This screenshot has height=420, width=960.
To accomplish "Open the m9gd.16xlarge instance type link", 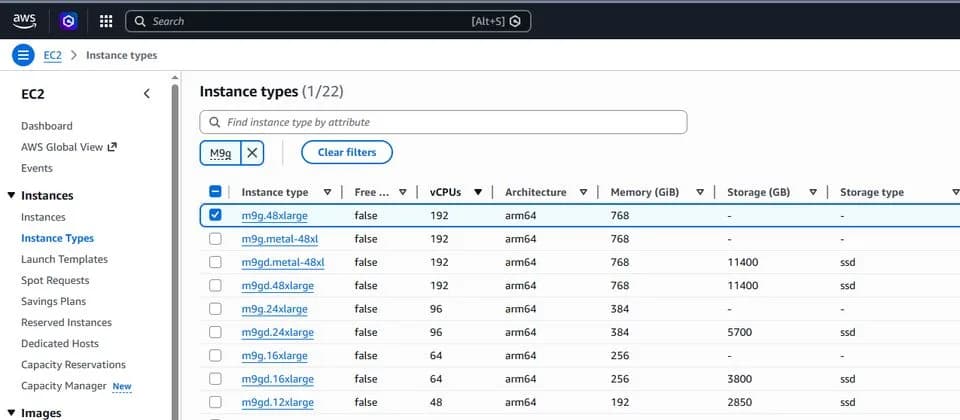I will pos(277,379).
